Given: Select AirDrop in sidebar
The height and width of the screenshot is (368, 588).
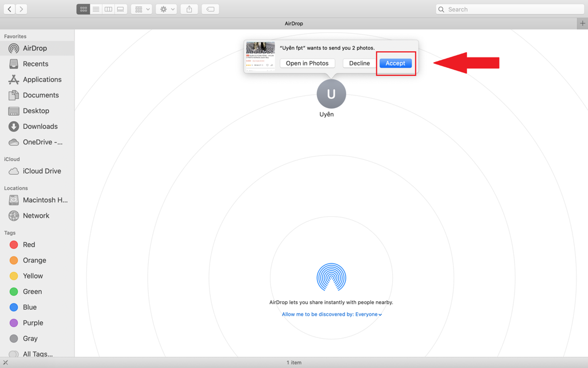Looking at the screenshot, I should coord(37,48).
